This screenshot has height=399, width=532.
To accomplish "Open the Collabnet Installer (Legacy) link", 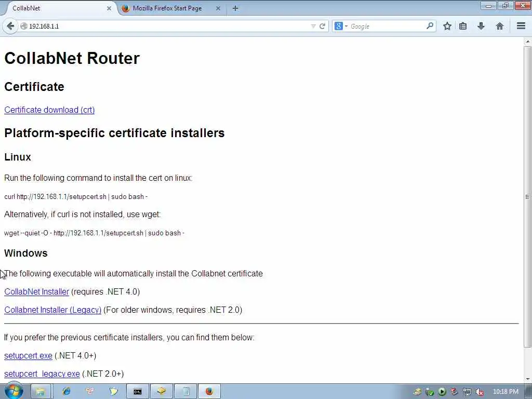I will click(x=52, y=310).
